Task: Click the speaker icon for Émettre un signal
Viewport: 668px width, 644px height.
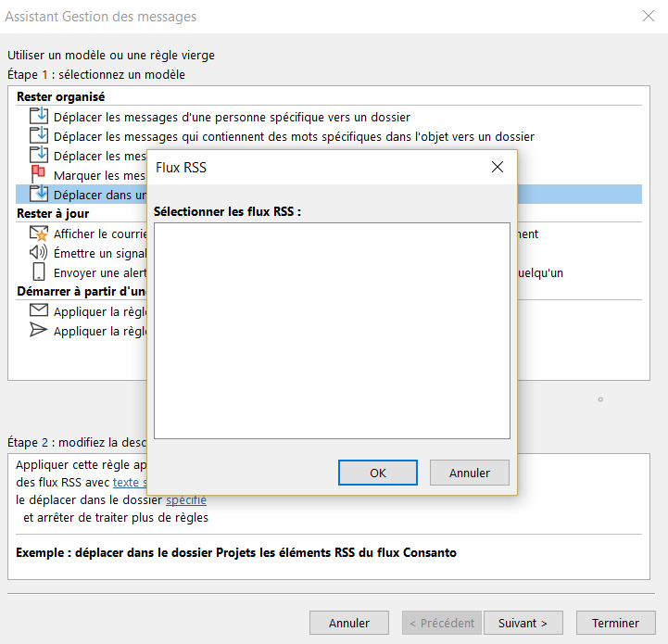Action: tap(38, 252)
